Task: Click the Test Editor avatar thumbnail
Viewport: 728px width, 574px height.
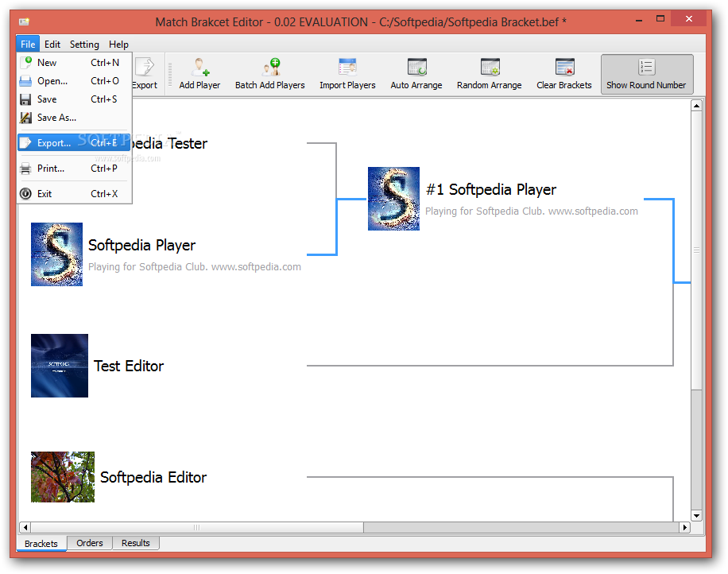Action: [60, 366]
